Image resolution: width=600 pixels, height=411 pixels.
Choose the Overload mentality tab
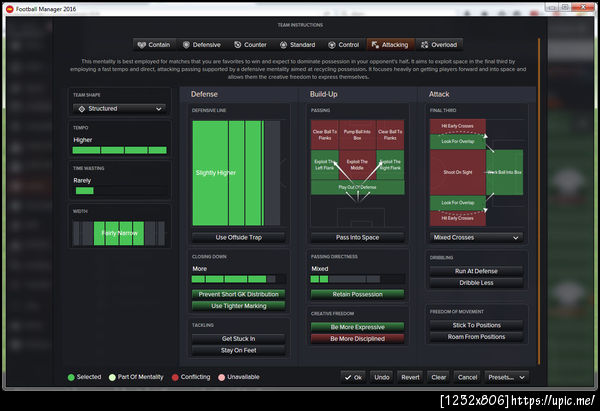point(439,45)
